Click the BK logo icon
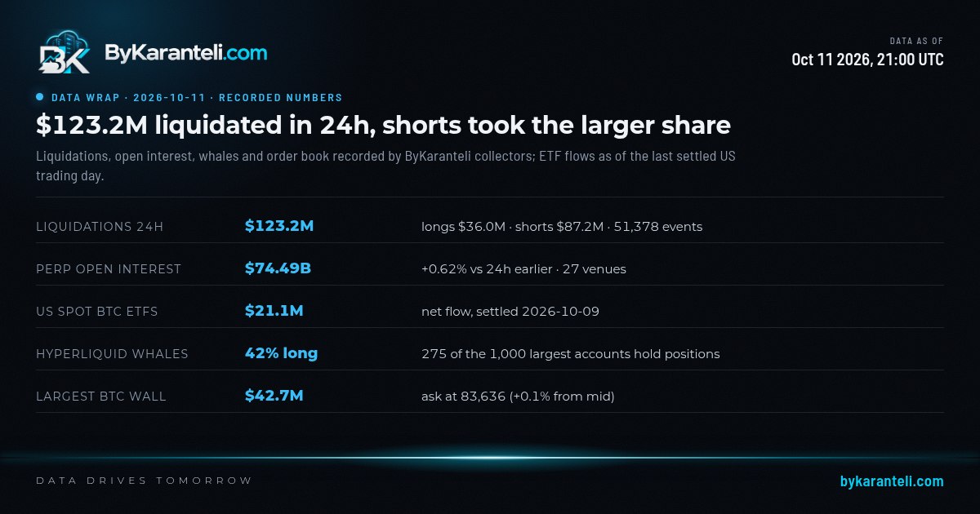This screenshot has width=980, height=514. coord(64,54)
